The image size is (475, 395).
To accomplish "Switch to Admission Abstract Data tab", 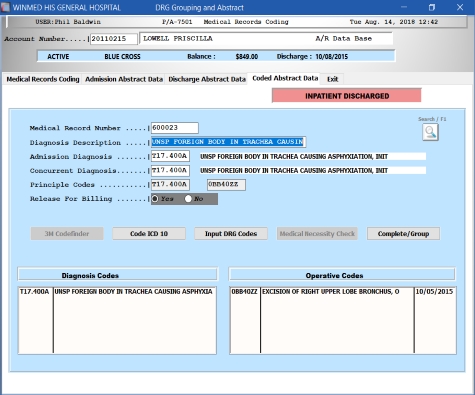I will pyautogui.click(x=124, y=79).
